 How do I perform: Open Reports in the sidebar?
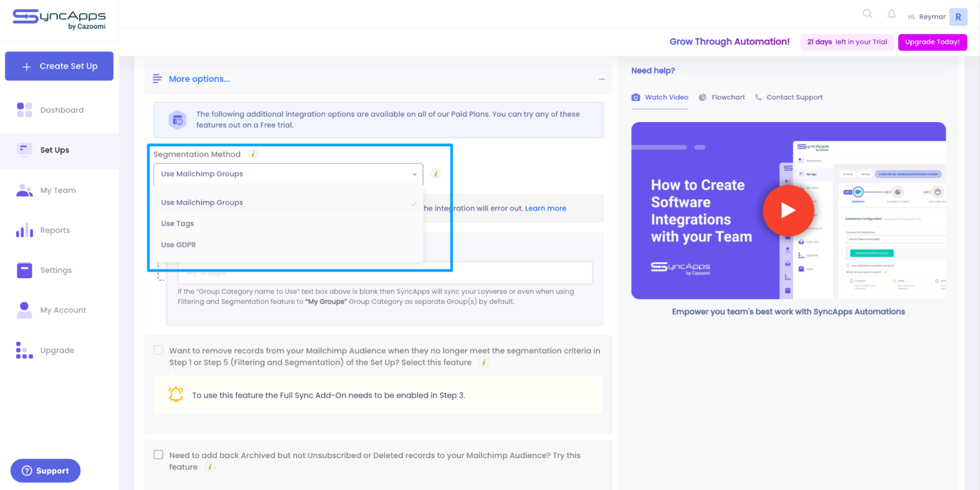(59, 230)
